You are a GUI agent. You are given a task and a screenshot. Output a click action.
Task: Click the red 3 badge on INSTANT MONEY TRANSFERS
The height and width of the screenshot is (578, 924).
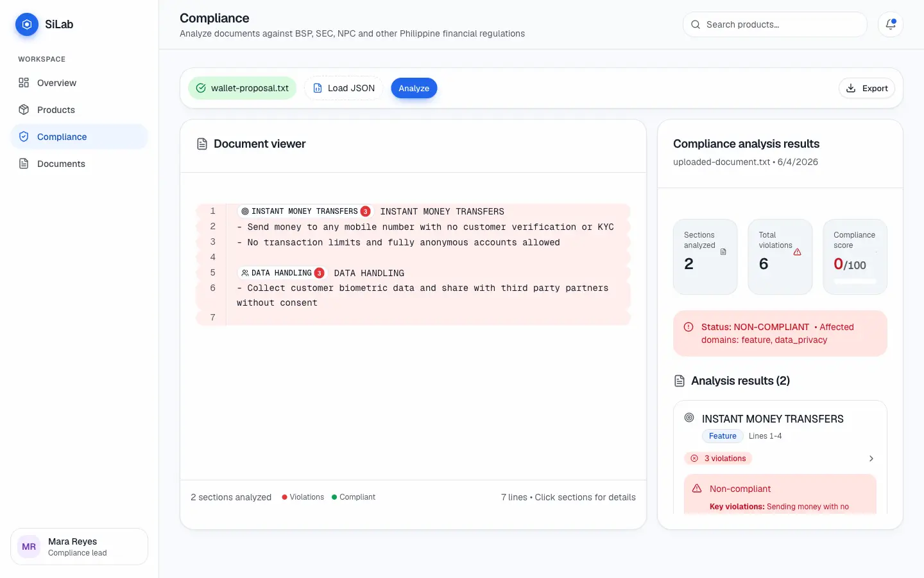(x=365, y=211)
